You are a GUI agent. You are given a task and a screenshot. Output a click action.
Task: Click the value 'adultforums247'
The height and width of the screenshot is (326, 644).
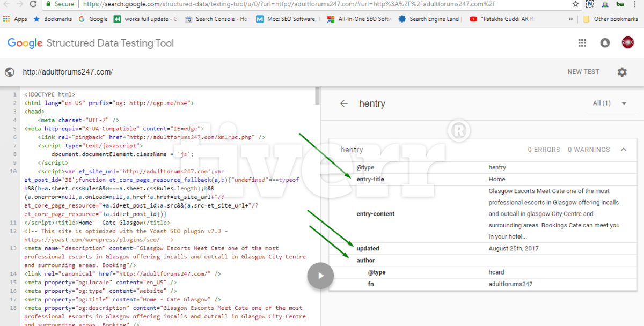510,284
